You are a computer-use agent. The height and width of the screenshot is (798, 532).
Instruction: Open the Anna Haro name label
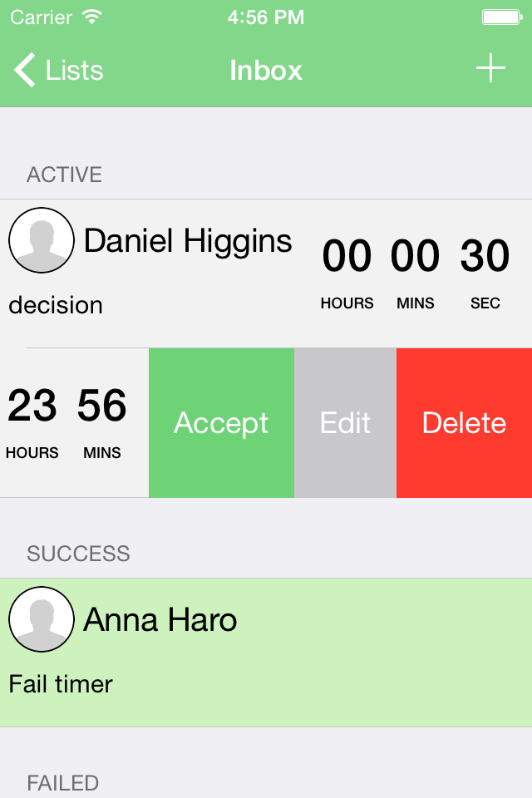pos(160,620)
